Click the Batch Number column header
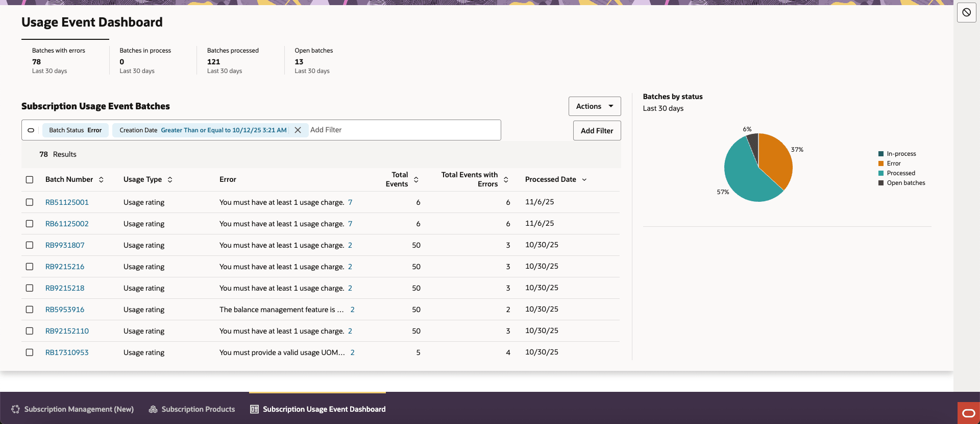980x424 pixels. (69, 179)
